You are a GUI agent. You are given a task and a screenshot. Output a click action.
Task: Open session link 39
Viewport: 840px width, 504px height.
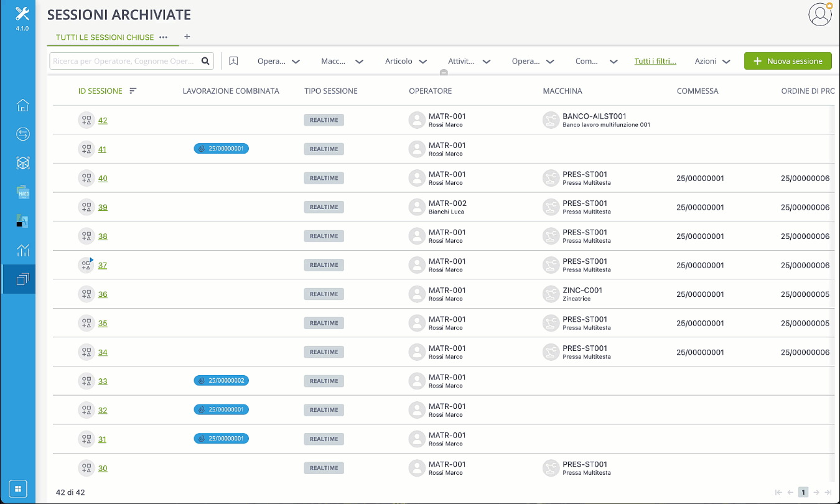(103, 207)
